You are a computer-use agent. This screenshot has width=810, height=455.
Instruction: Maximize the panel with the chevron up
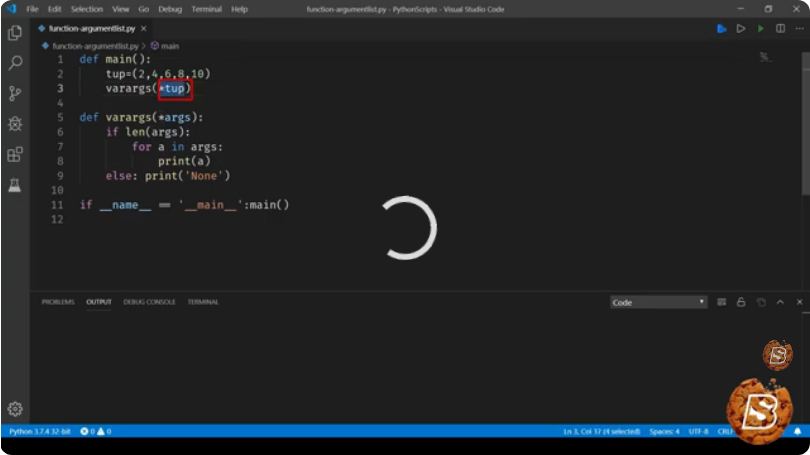[780, 302]
